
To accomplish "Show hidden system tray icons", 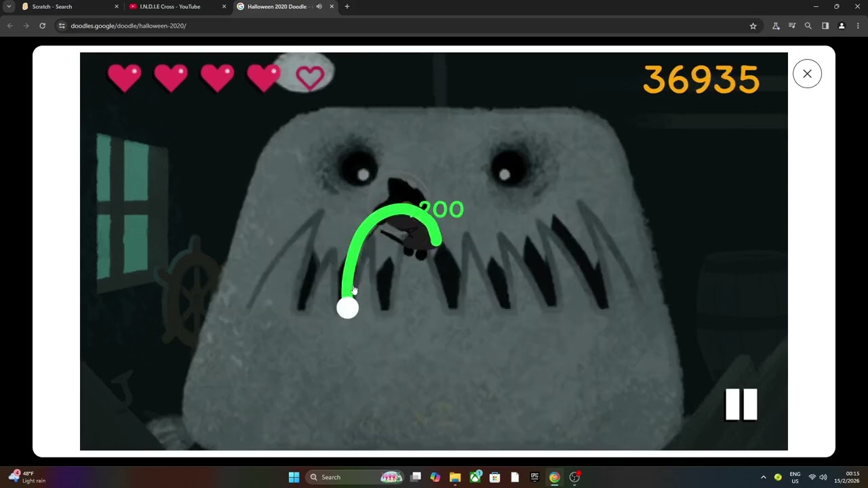I will point(763,477).
